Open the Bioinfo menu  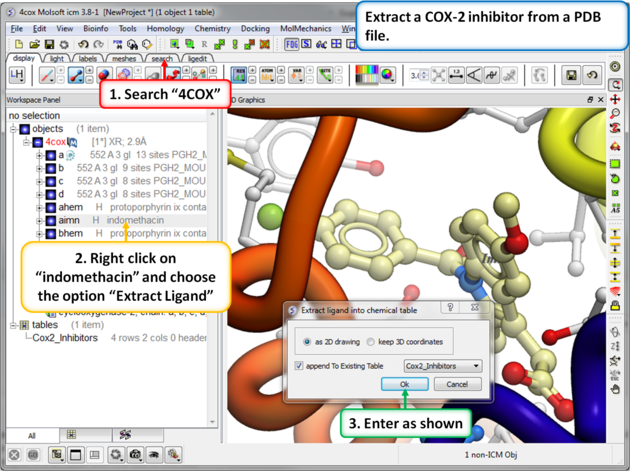96,29
